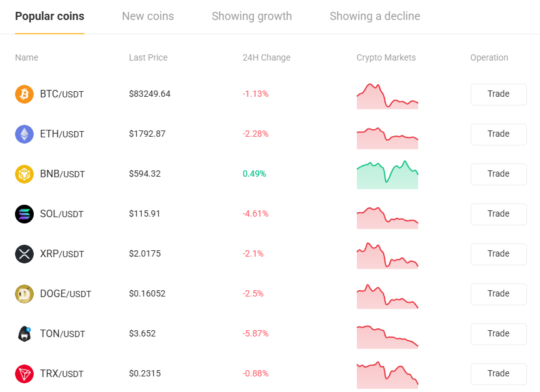This screenshot has width=540, height=392.
Task: Hit the Trade button for TRX/USDT
Action: coord(498,374)
